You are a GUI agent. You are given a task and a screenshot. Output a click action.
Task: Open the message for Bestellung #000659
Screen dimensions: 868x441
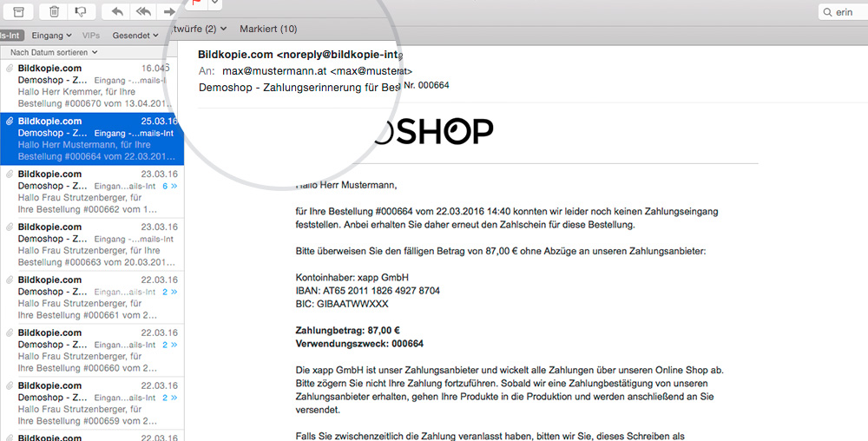coord(92,403)
